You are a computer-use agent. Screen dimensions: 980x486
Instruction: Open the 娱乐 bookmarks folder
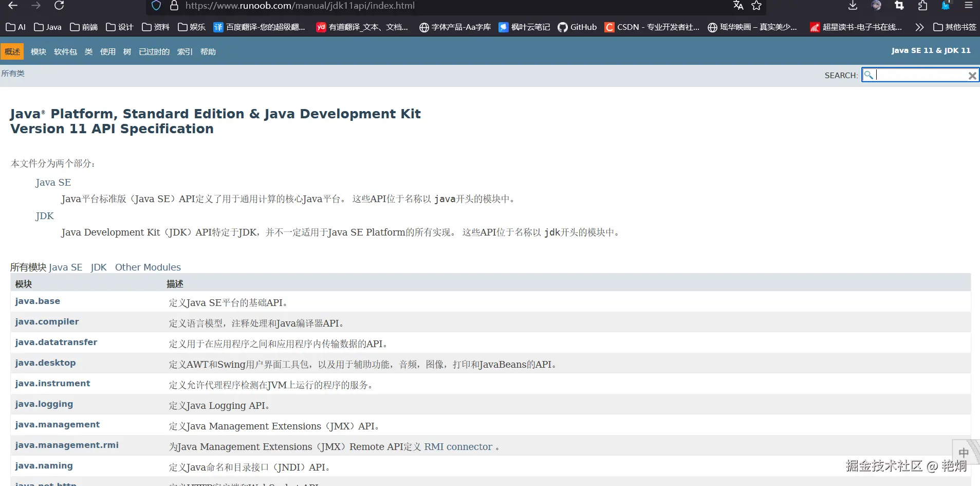tap(192, 27)
